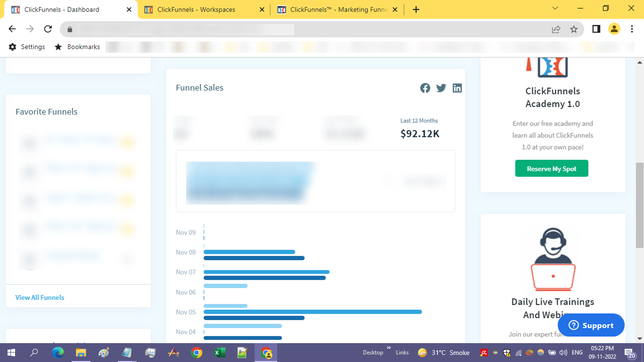
Task: Click the bookmark star in address bar
Action: [x=574, y=29]
